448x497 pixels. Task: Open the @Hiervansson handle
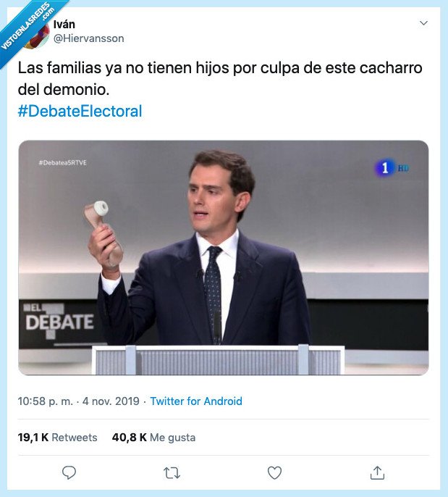[x=89, y=38]
